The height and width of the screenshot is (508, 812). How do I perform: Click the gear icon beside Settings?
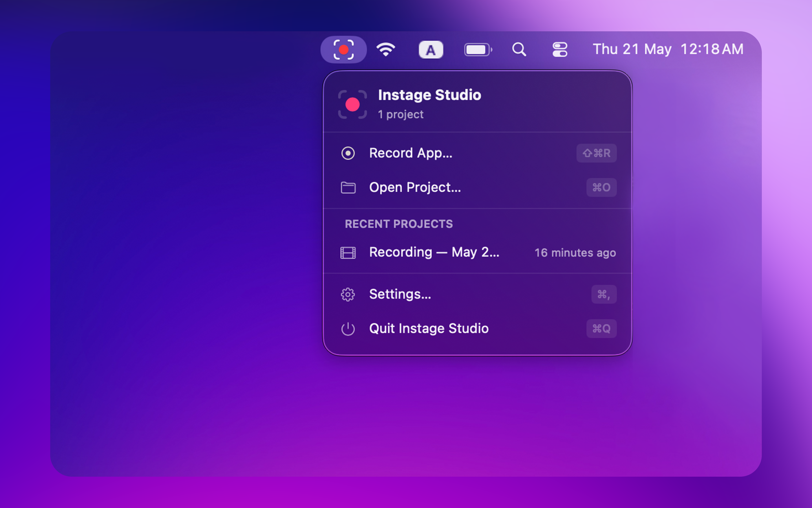348,295
